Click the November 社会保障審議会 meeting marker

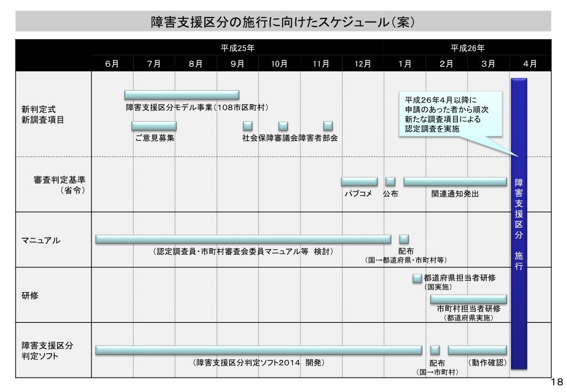click(328, 126)
